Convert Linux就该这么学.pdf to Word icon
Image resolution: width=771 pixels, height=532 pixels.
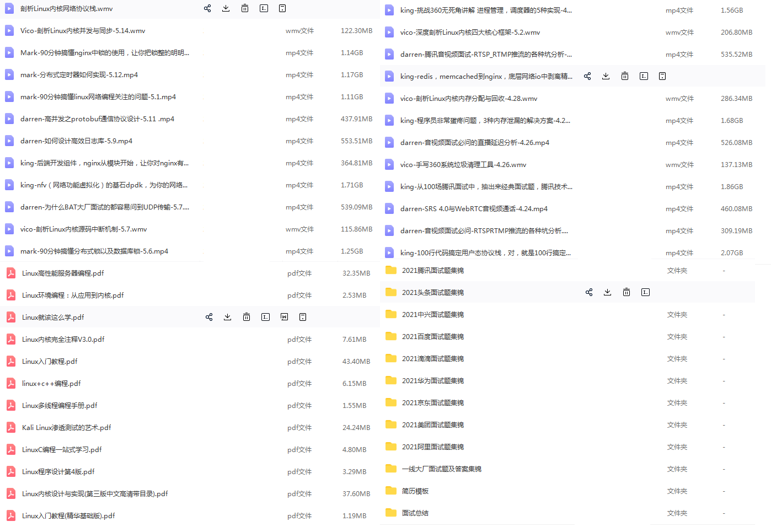pos(284,317)
